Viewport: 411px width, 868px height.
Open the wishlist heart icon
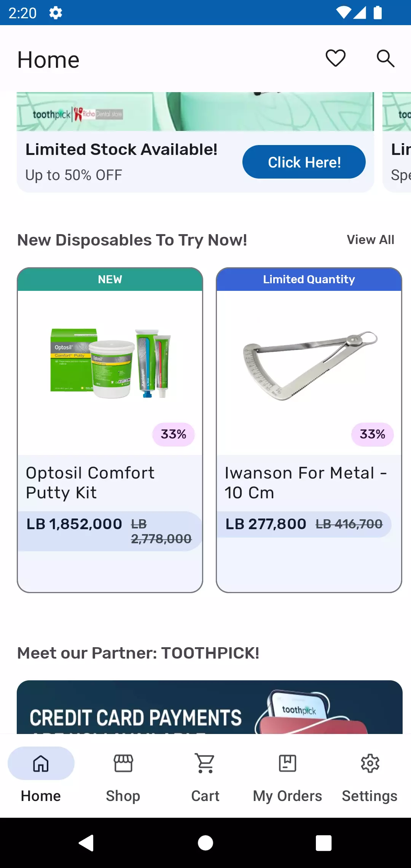pos(335,58)
